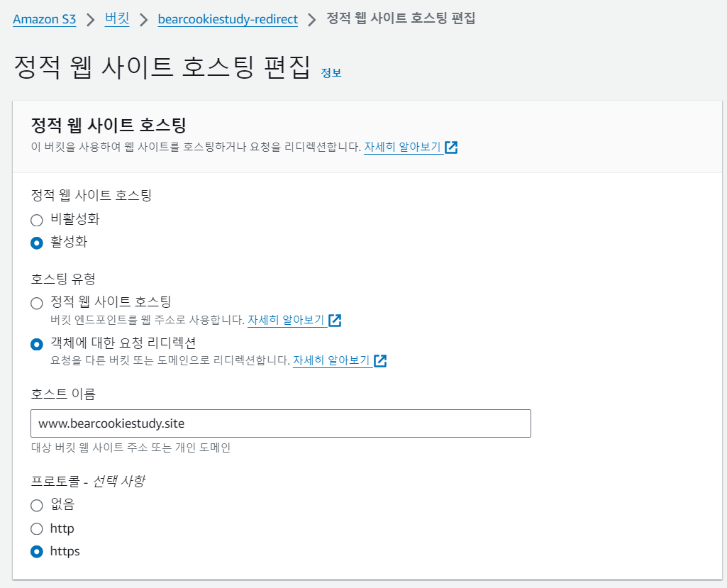
Task: Click external link icon beside bucket endpoint description
Action: pyautogui.click(x=335, y=320)
